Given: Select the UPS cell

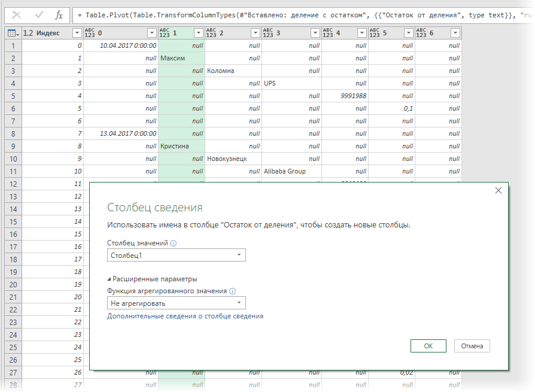Looking at the screenshot, I should point(291,83).
